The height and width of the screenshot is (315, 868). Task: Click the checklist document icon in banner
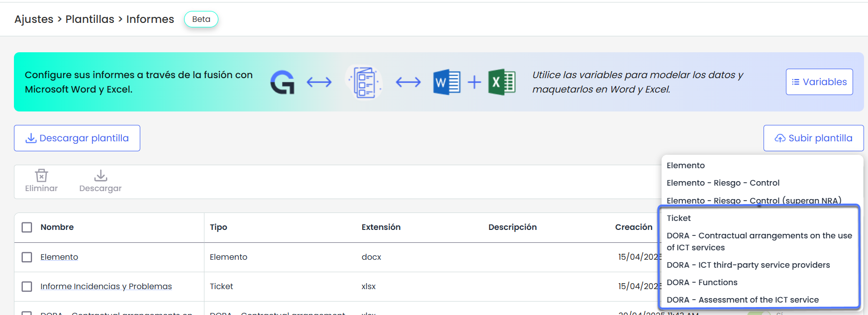364,82
